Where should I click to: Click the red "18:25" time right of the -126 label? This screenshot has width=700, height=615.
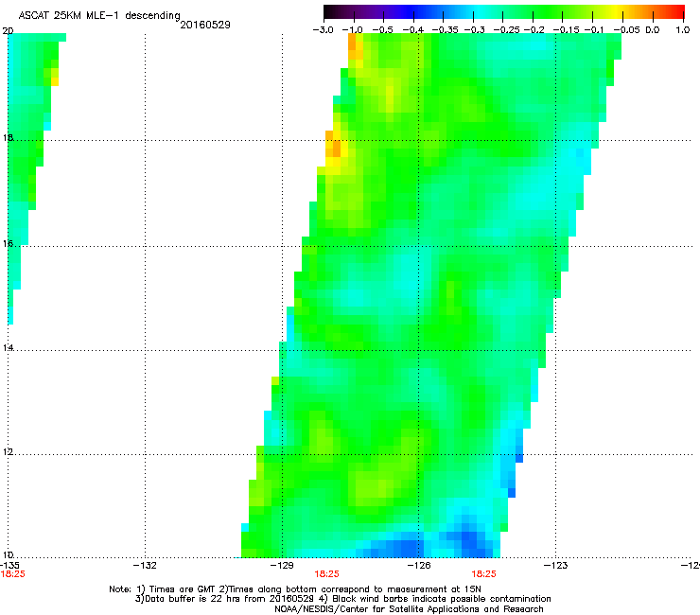[x=484, y=574]
